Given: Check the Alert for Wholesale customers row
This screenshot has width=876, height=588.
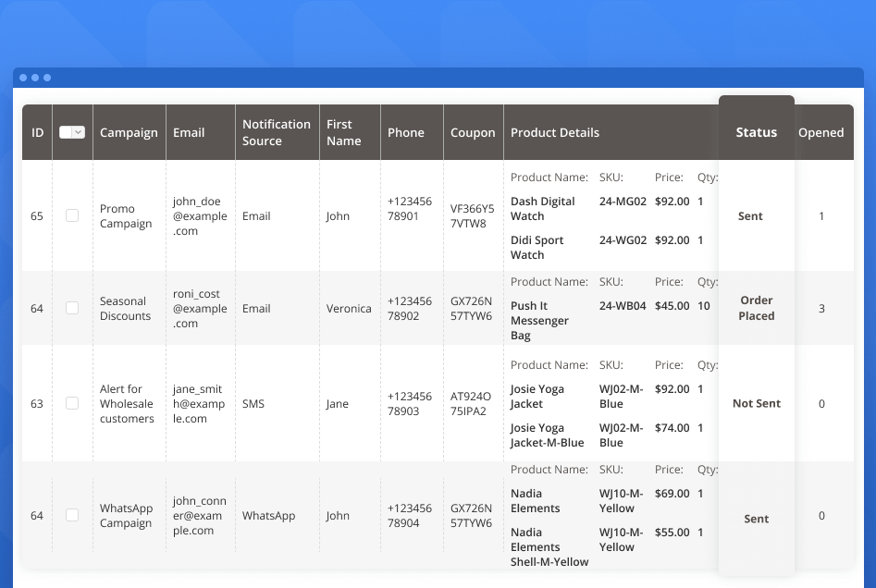Looking at the screenshot, I should point(72,403).
